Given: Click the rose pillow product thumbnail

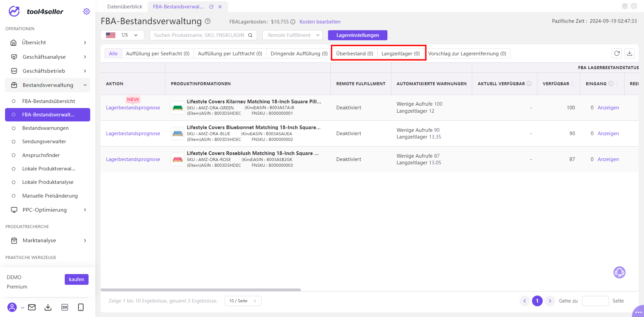Looking at the screenshot, I should click(x=177, y=159).
